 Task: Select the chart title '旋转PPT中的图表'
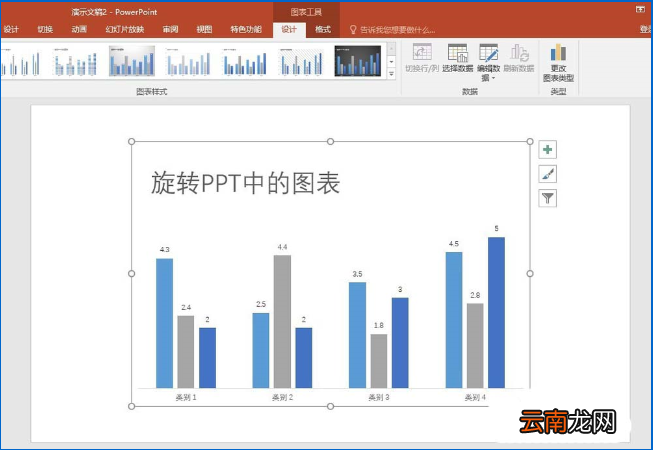click(245, 183)
